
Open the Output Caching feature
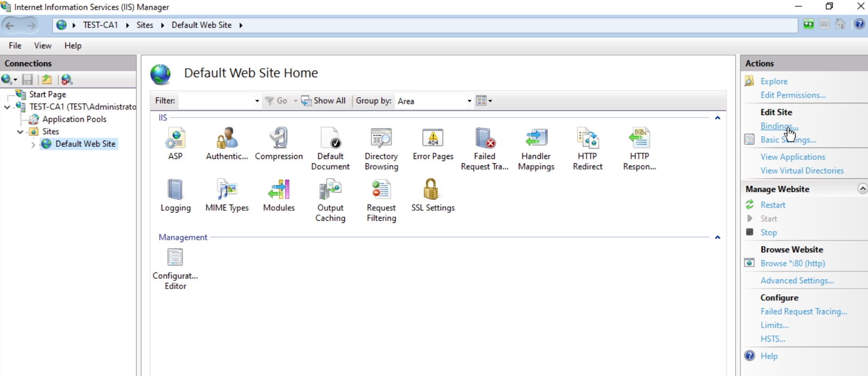point(330,200)
